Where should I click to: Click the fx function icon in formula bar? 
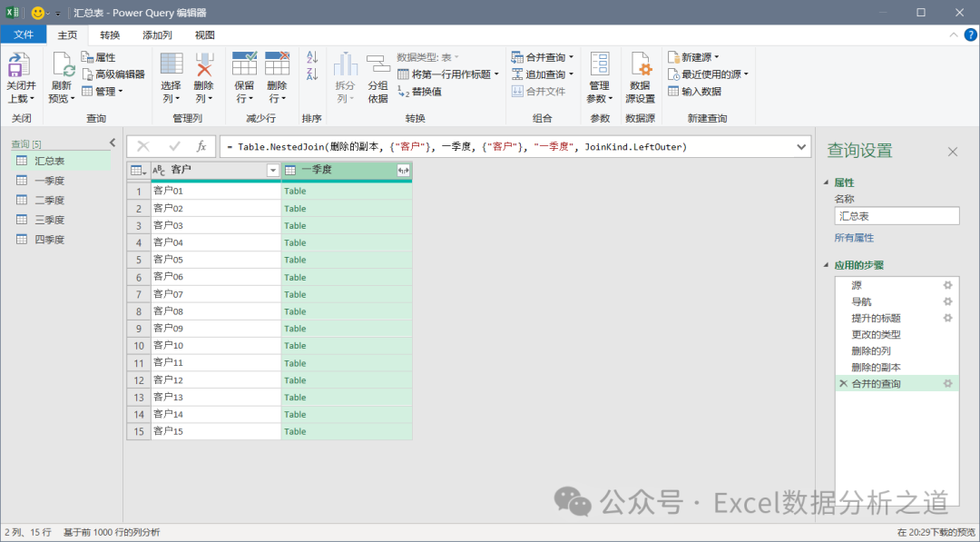[201, 146]
